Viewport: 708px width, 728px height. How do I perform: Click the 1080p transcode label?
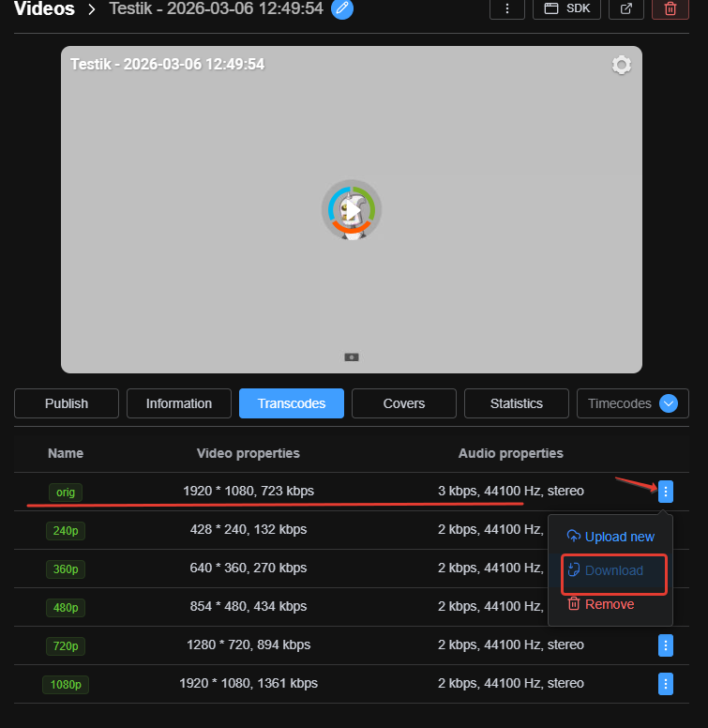pos(66,685)
